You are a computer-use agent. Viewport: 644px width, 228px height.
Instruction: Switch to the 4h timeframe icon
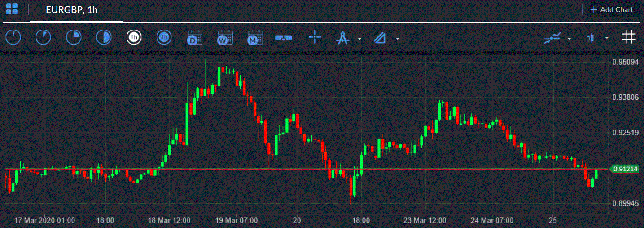[164, 37]
